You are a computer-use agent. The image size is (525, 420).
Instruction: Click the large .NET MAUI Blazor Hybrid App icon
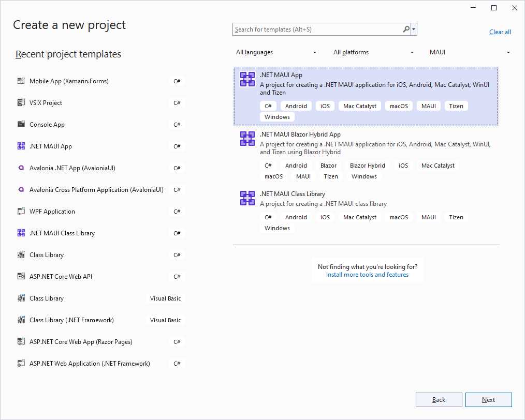tap(247, 139)
